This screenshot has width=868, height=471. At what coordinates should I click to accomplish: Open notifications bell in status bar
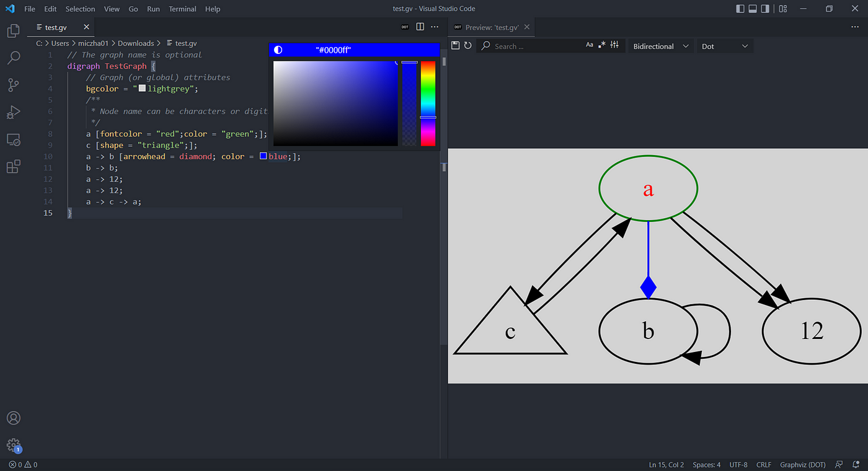pyautogui.click(x=856, y=465)
